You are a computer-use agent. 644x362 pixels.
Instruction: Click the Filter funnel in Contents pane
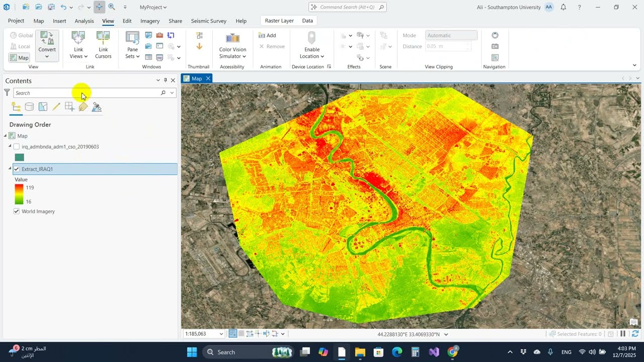(7, 93)
